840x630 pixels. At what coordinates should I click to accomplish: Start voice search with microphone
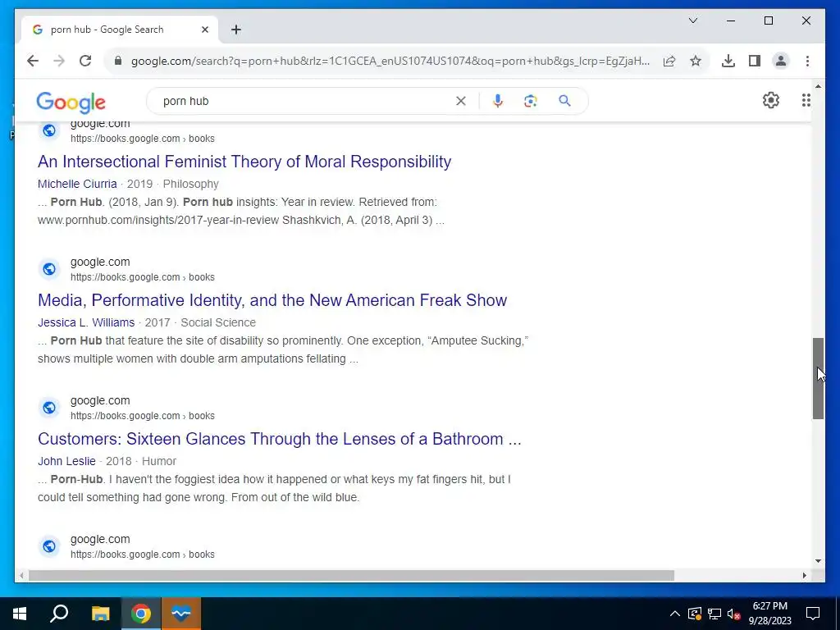(x=498, y=101)
